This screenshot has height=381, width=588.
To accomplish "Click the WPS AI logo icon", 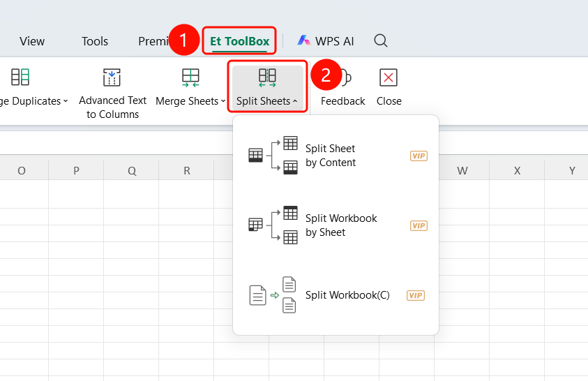I will 303,40.
